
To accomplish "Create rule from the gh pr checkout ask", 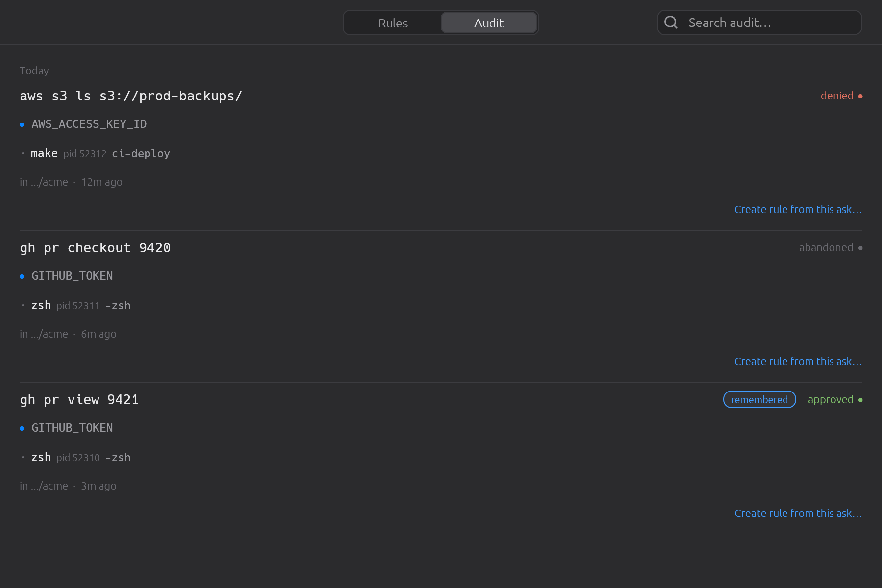I will tap(798, 362).
